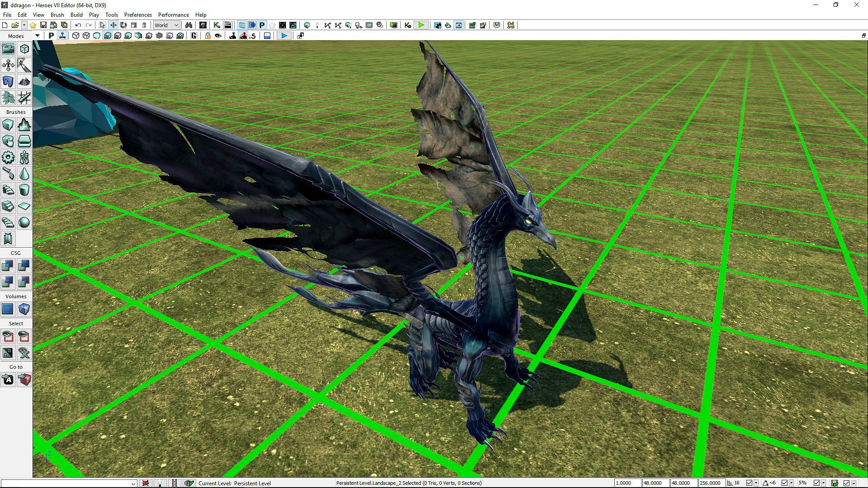The width and height of the screenshot is (868, 488).
Task: Toggle the autosave checkbox at far right
Action: tap(846, 483)
